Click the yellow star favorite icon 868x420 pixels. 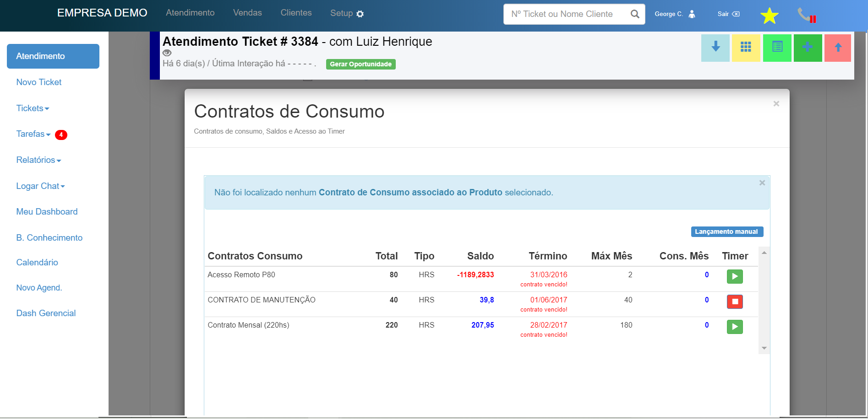coord(770,16)
